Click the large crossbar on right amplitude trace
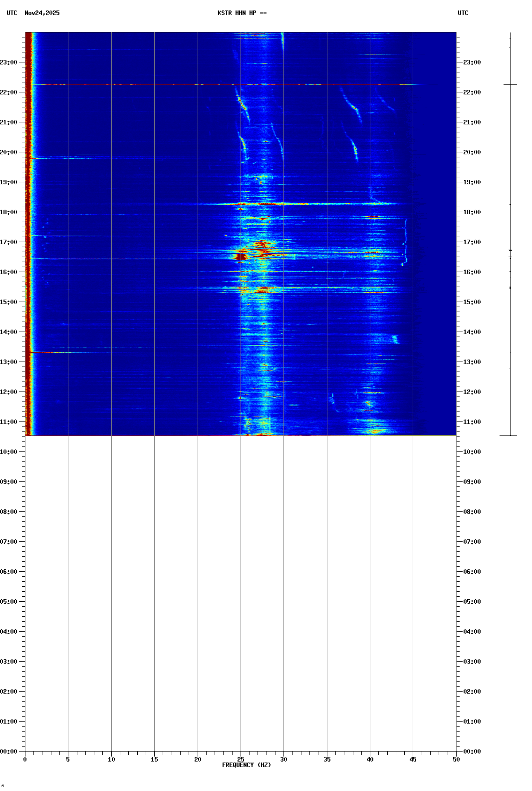Screen dimensions: 532x791 tap(510, 85)
